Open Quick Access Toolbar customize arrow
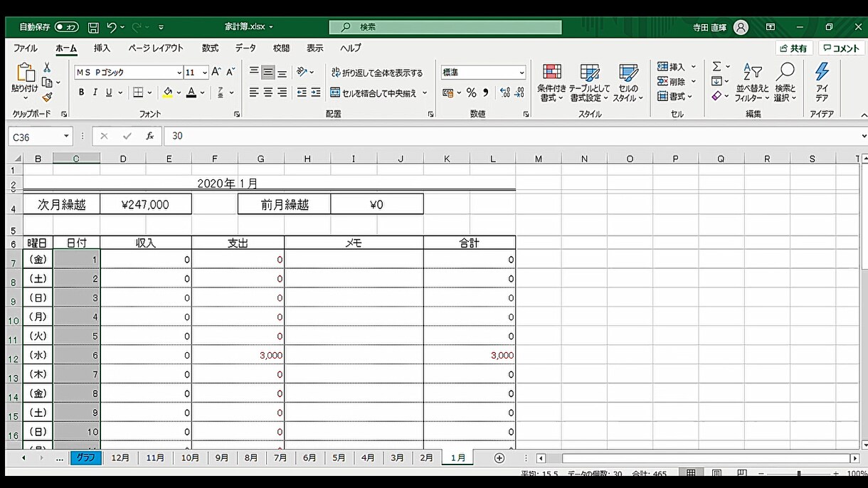 (x=162, y=27)
